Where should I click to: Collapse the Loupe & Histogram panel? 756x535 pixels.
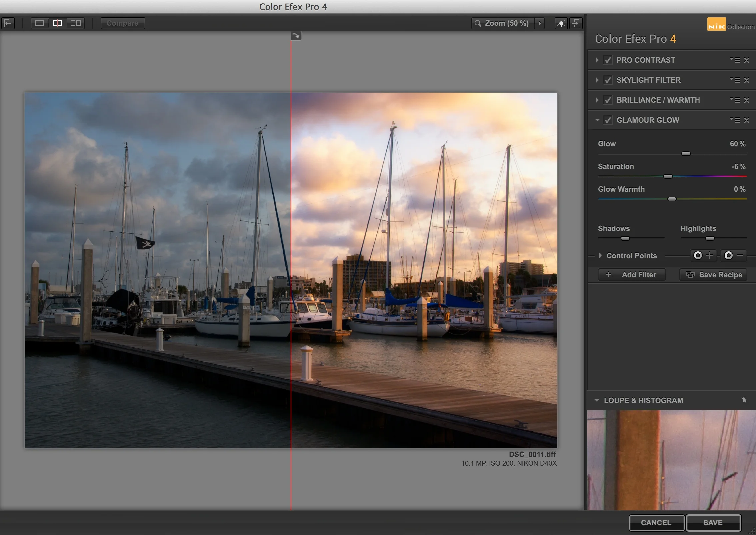(597, 400)
